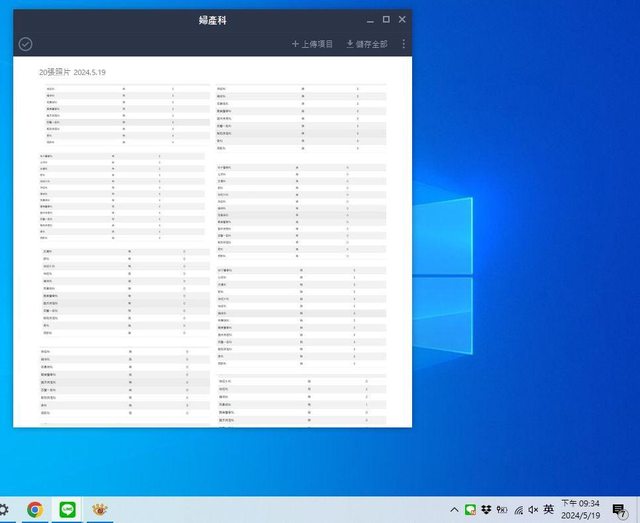Click the 上傳項目 upload button

pos(312,44)
